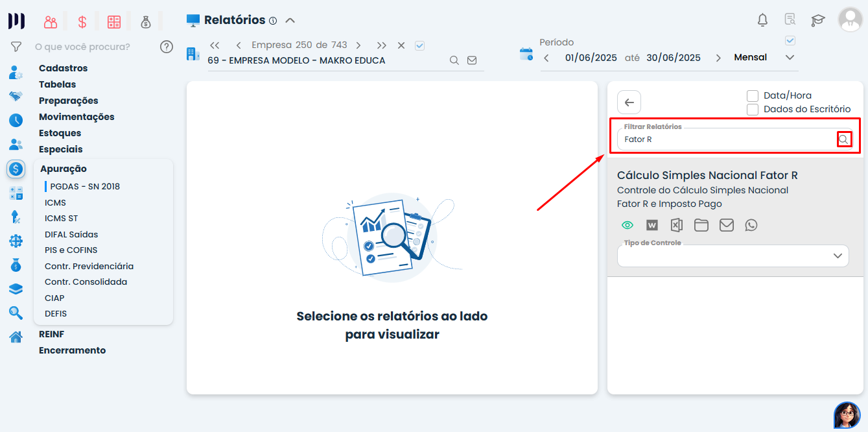Click the back arrow button
Image resolution: width=868 pixels, height=432 pixels.
[x=628, y=102]
